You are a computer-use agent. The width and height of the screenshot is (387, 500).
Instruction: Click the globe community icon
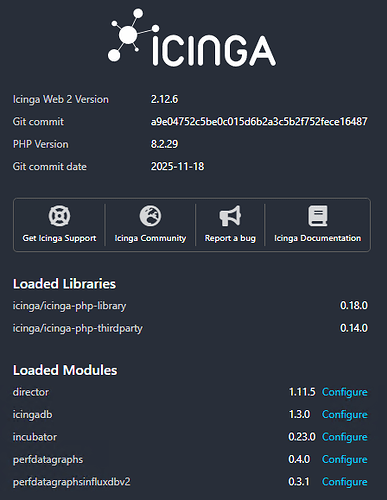click(x=150, y=216)
